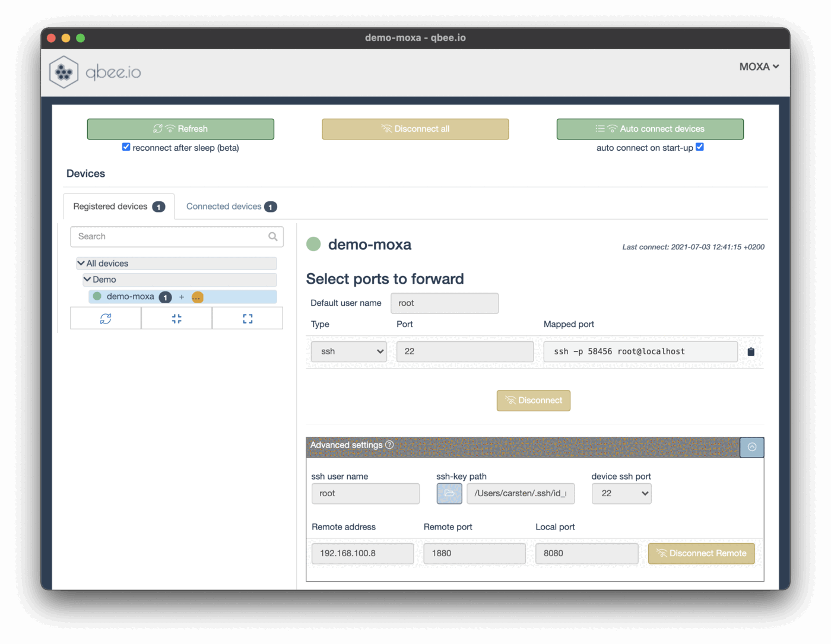Click the qbee.io logo

(95, 72)
